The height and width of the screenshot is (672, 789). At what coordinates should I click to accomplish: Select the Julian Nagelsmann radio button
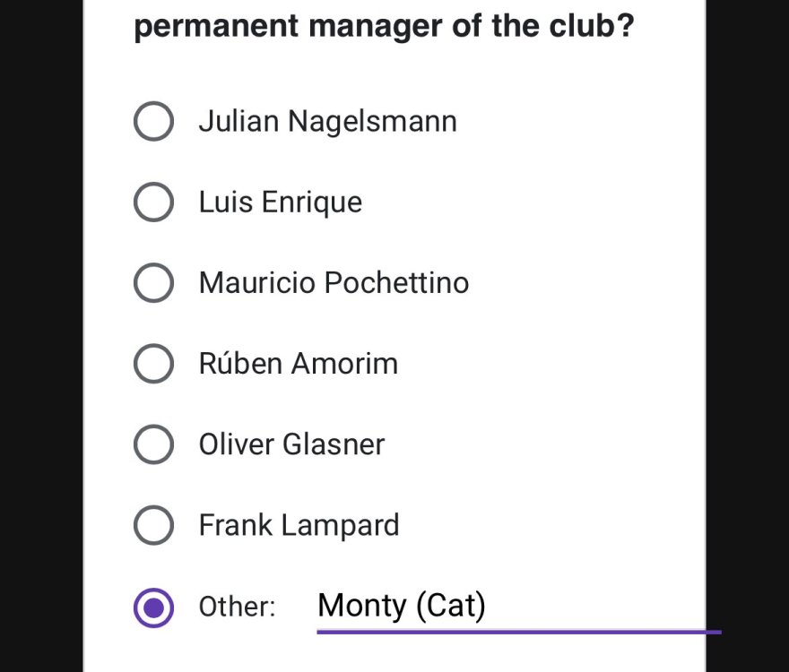coord(153,121)
